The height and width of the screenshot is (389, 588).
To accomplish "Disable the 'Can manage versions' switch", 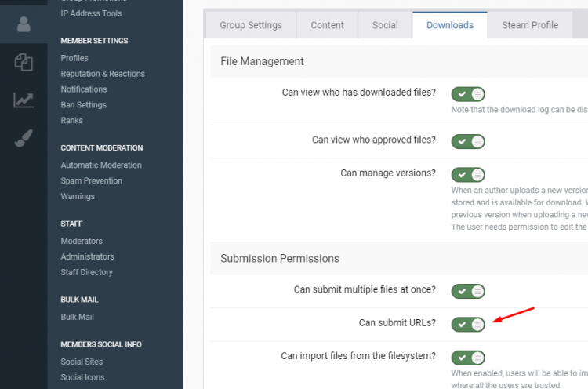I will point(468,174).
